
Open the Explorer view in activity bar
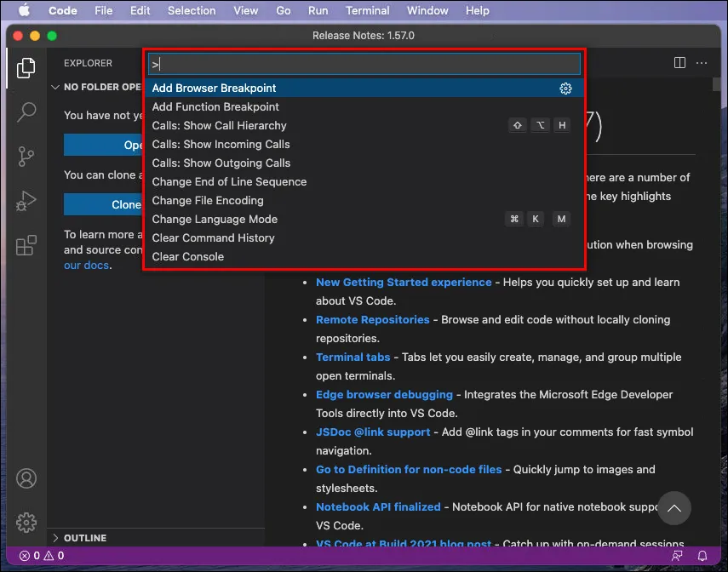pos(26,68)
